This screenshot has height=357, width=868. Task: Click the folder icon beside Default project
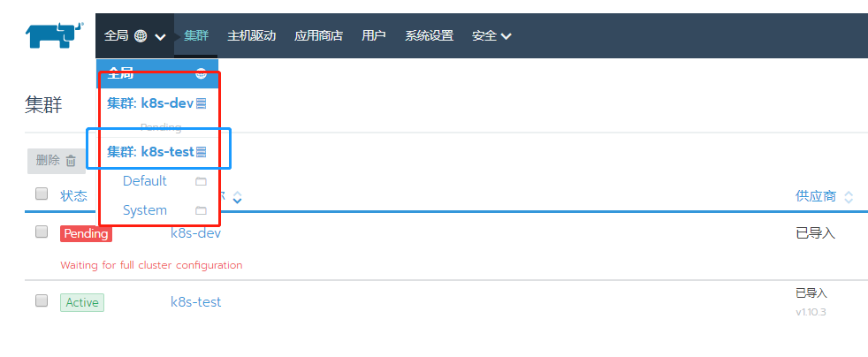(201, 181)
